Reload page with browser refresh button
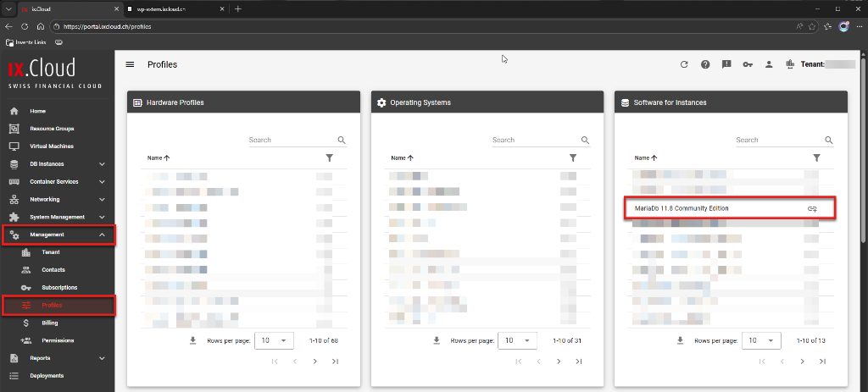 [25, 26]
